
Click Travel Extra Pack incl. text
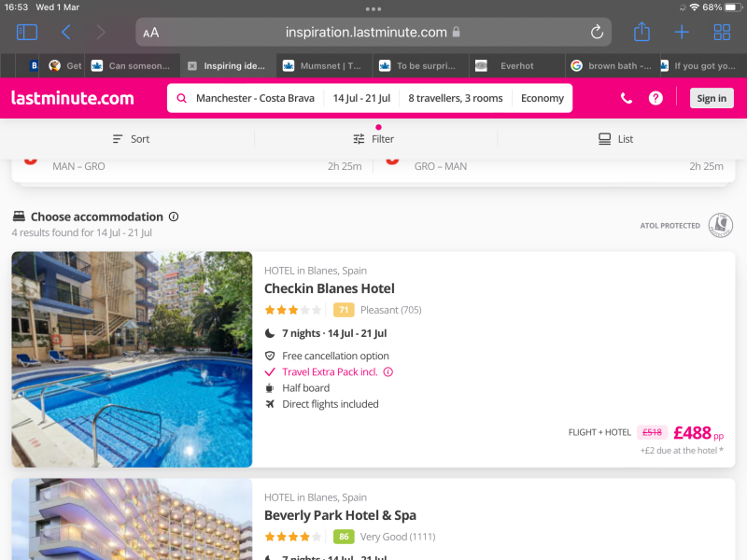(x=330, y=371)
